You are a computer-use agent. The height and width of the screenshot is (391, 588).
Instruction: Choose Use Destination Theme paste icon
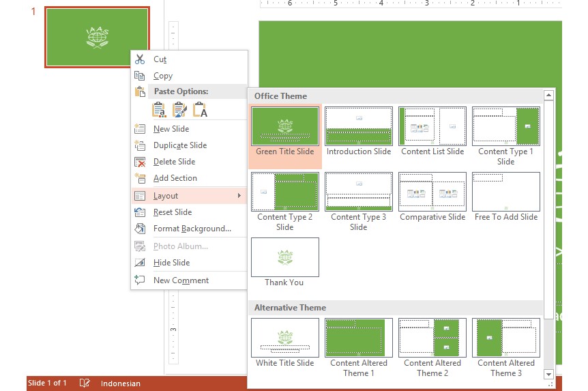pyautogui.click(x=159, y=109)
